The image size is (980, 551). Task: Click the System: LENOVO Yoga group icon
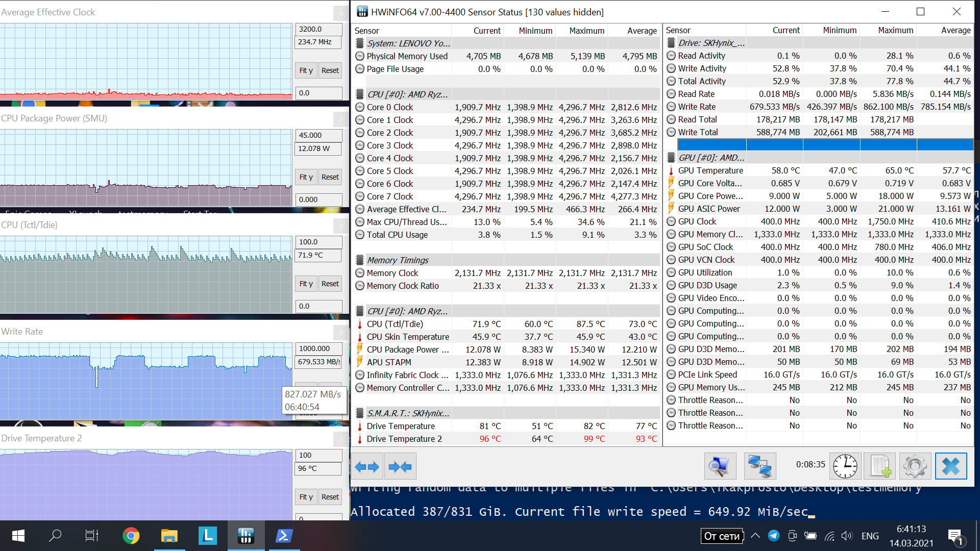[x=360, y=43]
